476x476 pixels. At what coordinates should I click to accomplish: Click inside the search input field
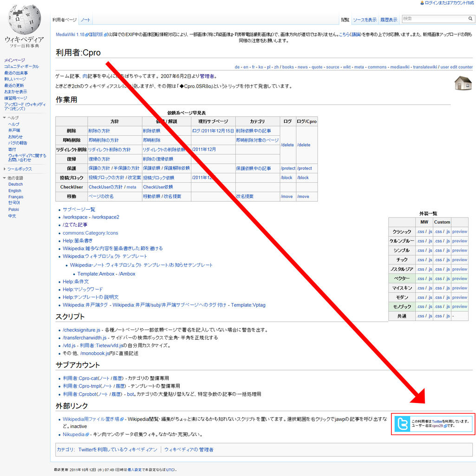[x=434, y=19]
